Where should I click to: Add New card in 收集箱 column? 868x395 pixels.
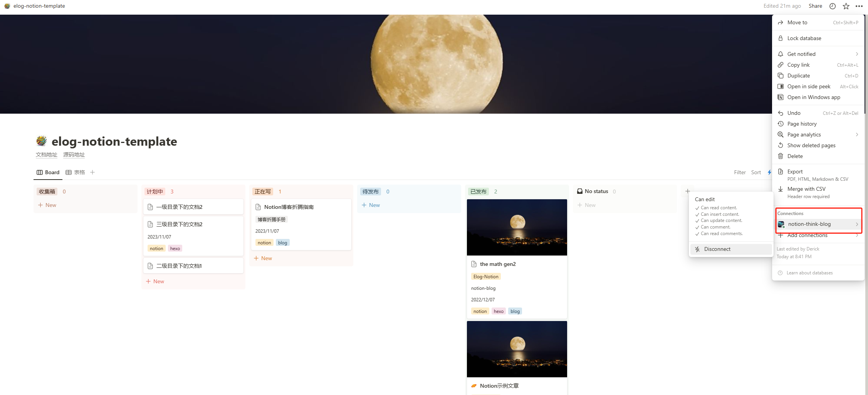tap(47, 205)
